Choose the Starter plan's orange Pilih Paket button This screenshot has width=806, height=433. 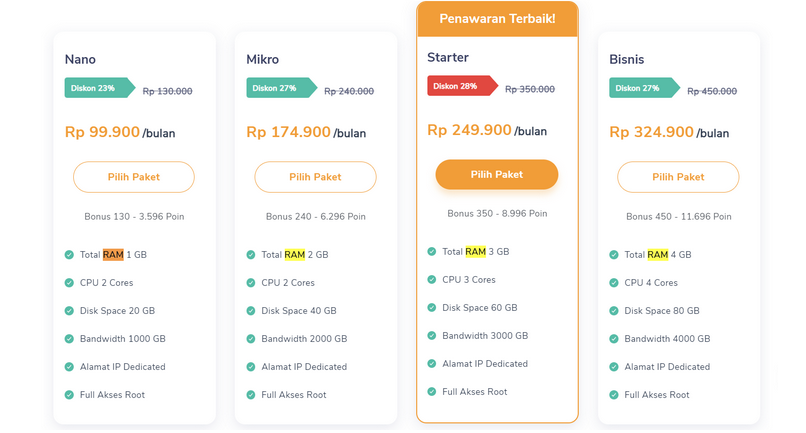point(496,174)
